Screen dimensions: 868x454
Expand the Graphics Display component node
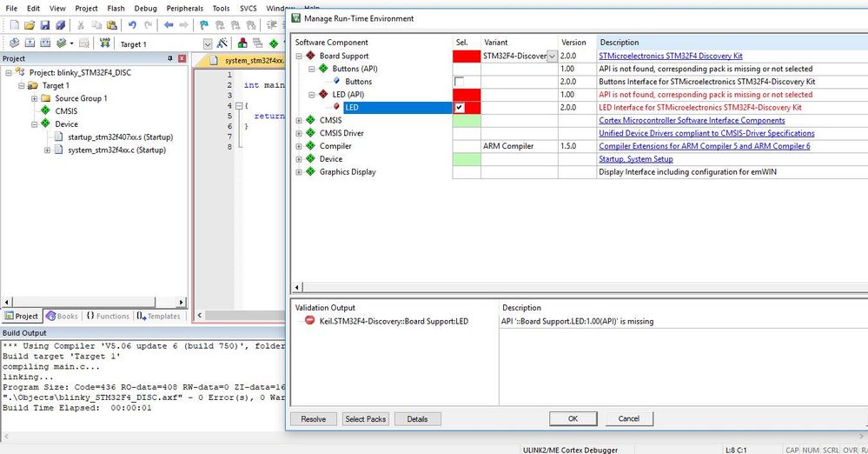(299, 172)
